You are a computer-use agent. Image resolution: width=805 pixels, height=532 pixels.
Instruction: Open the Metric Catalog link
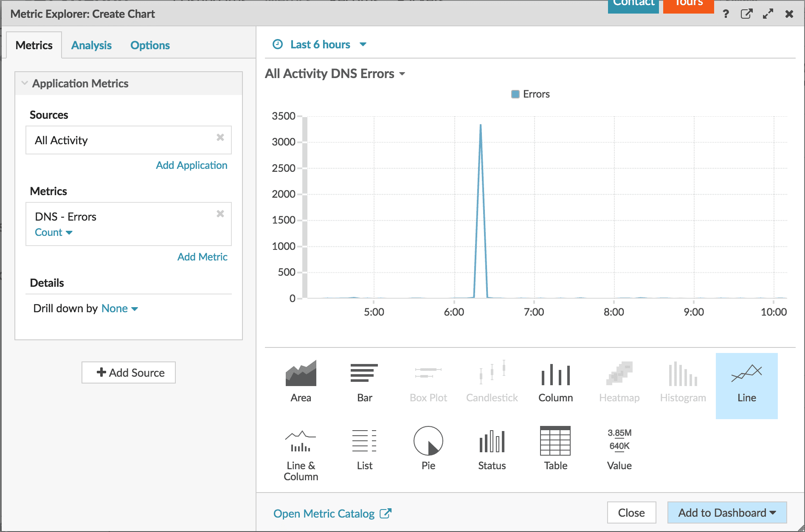click(x=332, y=513)
